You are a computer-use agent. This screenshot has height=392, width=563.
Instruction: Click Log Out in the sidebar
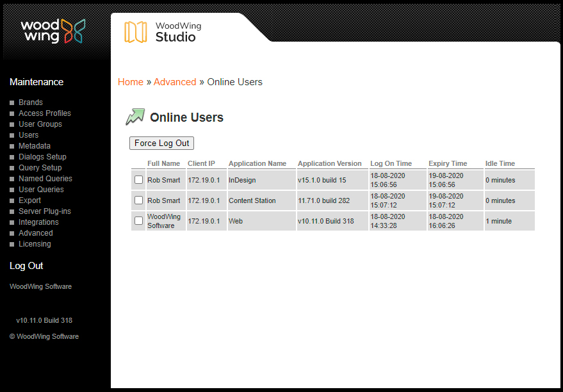point(26,266)
